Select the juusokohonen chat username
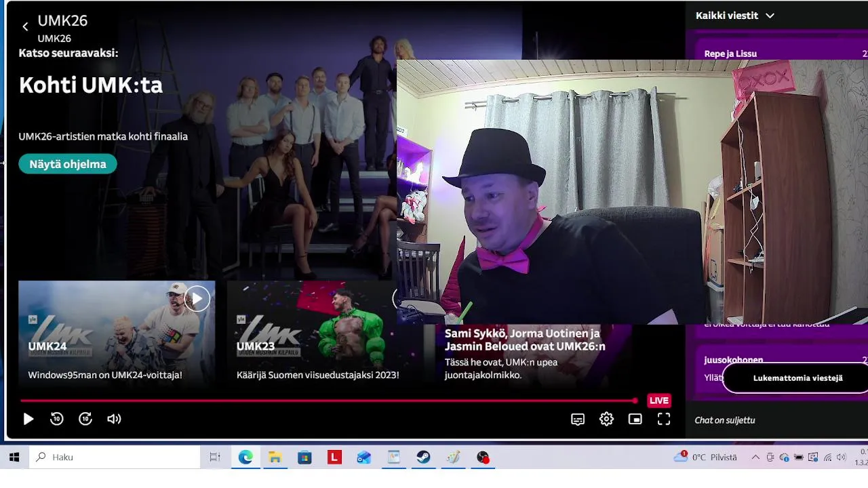Image resolution: width=868 pixels, height=488 pixels. 734,360
